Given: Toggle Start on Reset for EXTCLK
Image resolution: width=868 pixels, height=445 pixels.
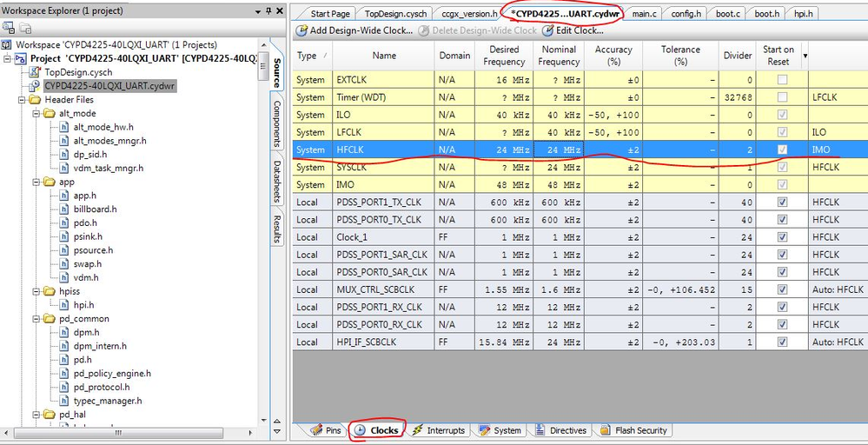Looking at the screenshot, I should [782, 80].
